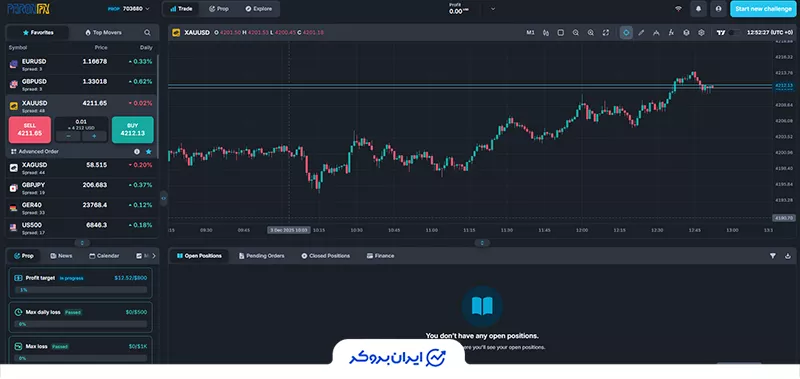Screen dimensions: 800x379
Task: Select GER40 row in watchlist
Action: tap(81, 208)
